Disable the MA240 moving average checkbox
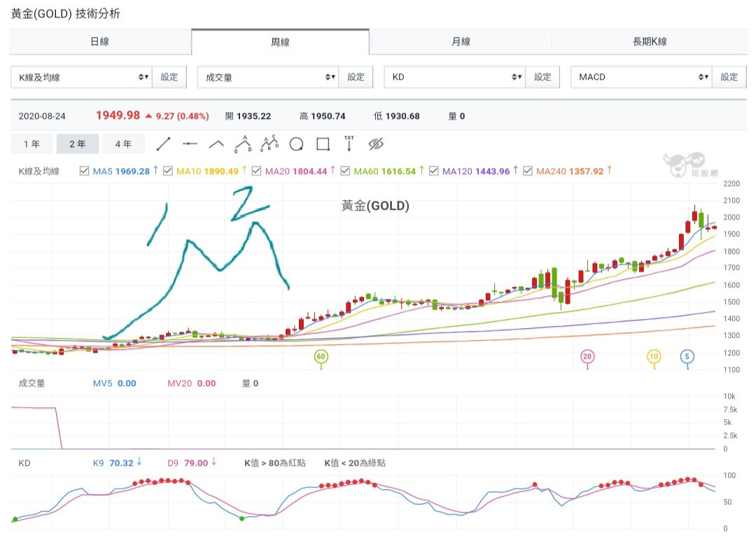 pos(527,171)
